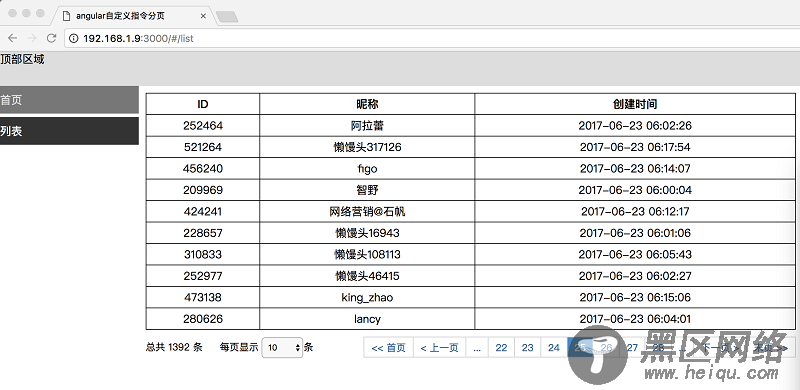Select ID cell 521264
The image size is (800, 390).
(203, 147)
